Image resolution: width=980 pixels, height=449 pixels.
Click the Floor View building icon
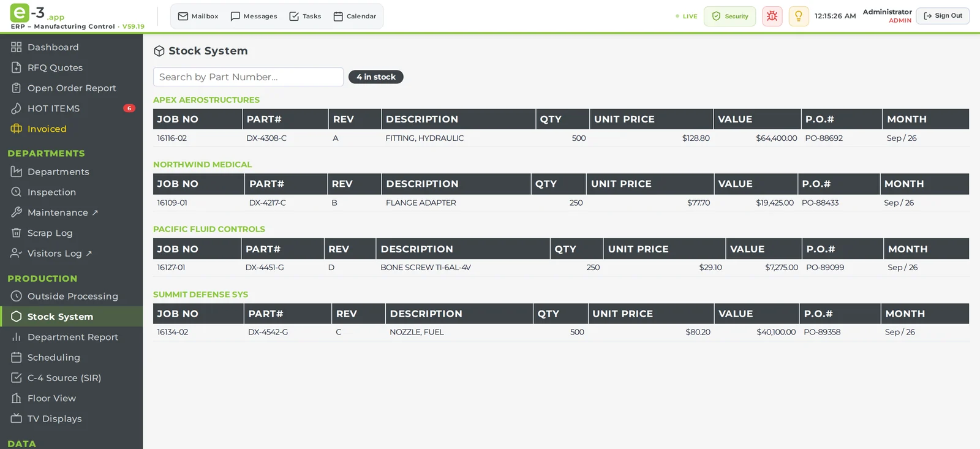click(x=17, y=398)
